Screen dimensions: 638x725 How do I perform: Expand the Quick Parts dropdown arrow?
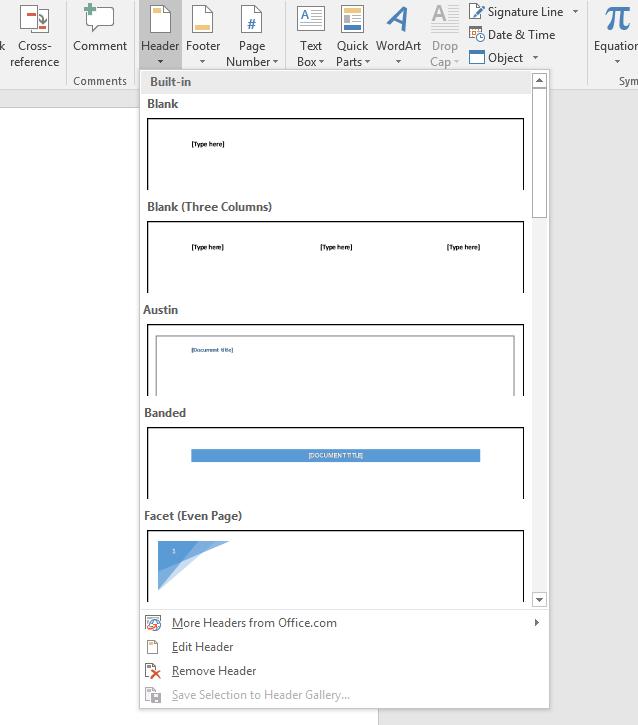(368, 61)
